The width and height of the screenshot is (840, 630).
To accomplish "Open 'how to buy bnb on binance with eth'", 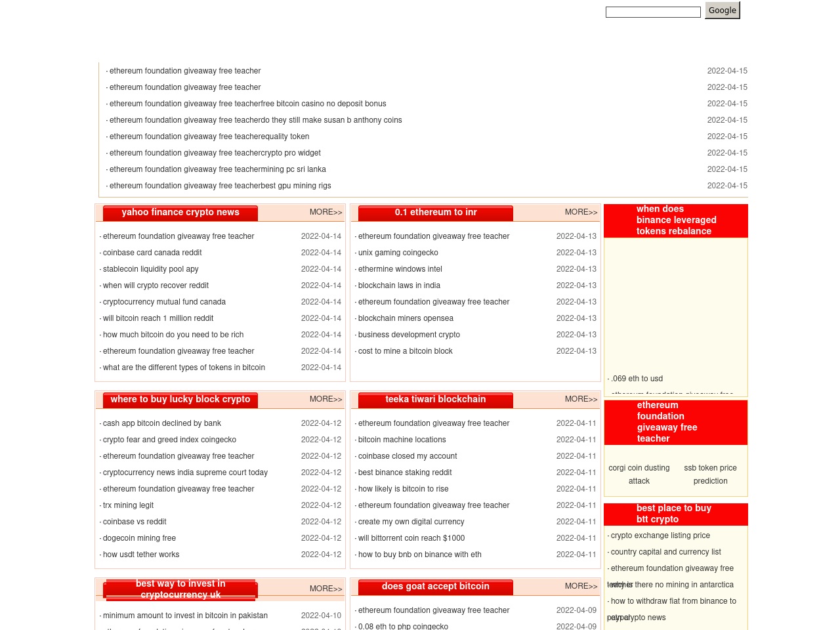I will [420, 555].
